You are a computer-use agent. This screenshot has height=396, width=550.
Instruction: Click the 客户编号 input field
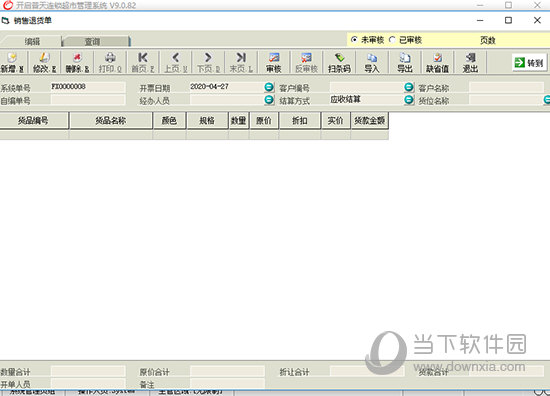coord(367,87)
